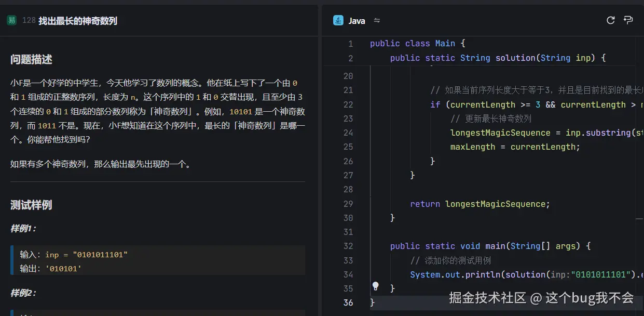Click line number 32 in the gutter
644x316 pixels.
pyautogui.click(x=348, y=246)
